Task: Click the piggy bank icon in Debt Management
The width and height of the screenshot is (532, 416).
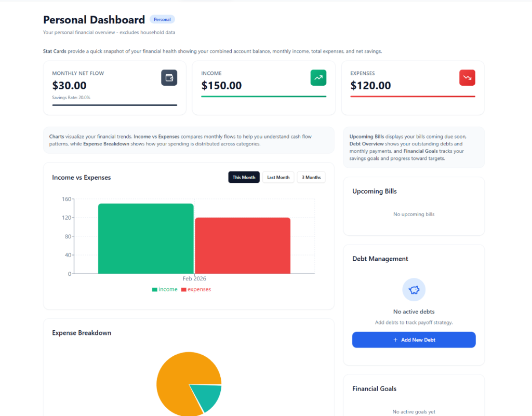Action: coord(414,290)
